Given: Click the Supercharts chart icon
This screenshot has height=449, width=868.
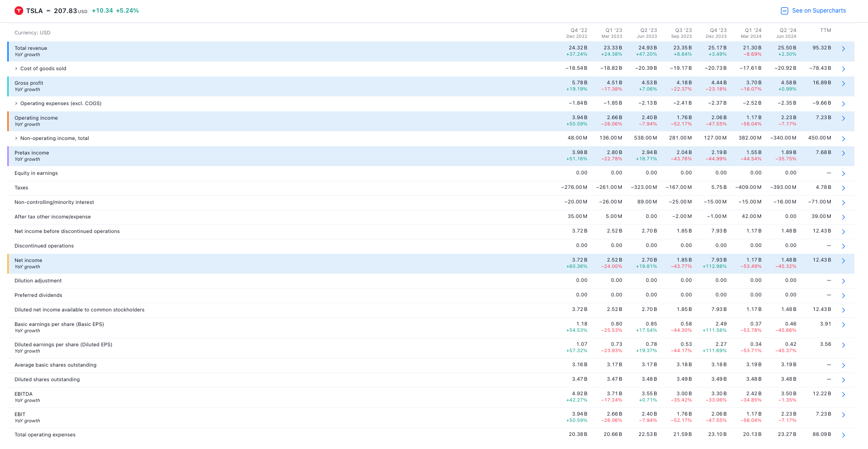Looking at the screenshot, I should (784, 11).
